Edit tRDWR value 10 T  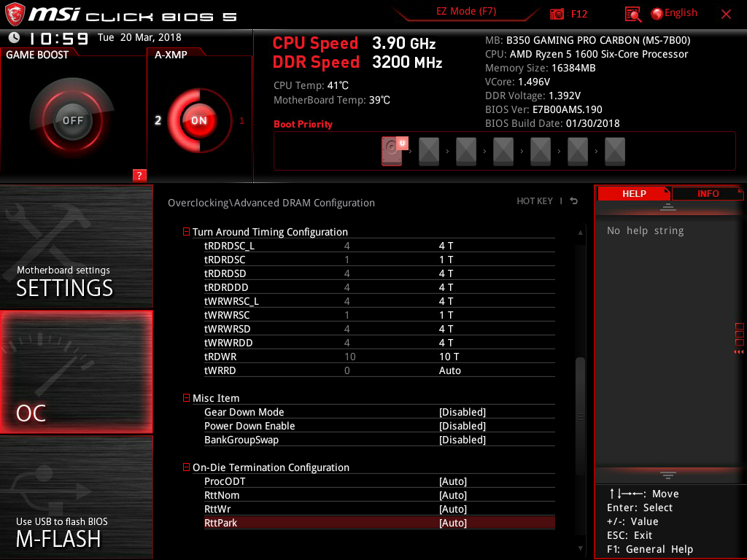click(449, 356)
